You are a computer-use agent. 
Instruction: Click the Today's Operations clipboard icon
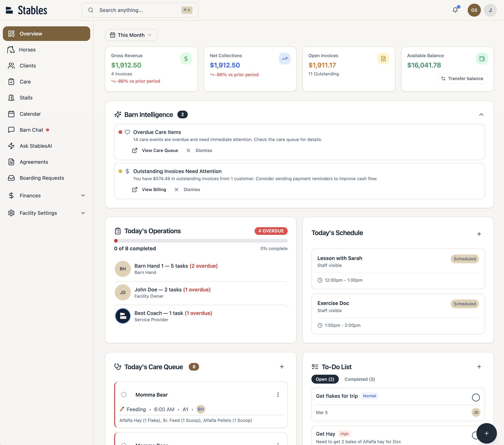coord(118,231)
